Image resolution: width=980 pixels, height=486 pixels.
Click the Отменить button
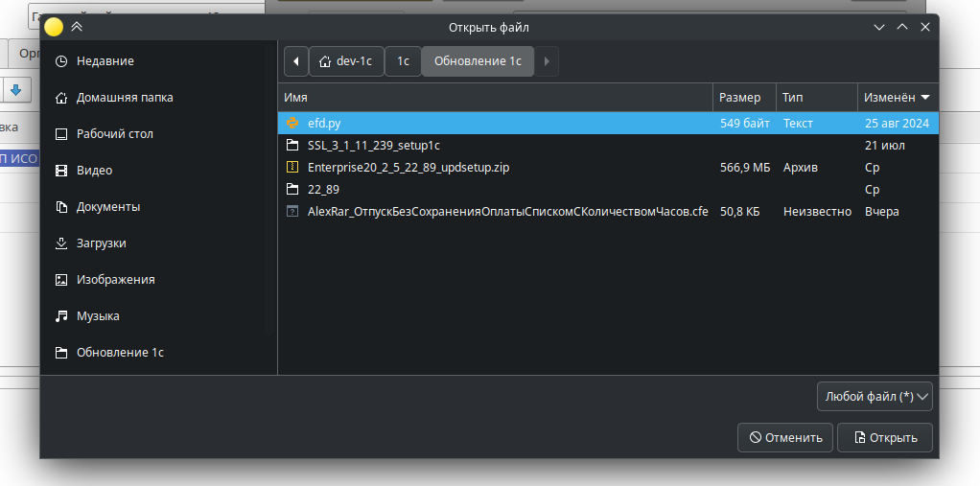[784, 438]
